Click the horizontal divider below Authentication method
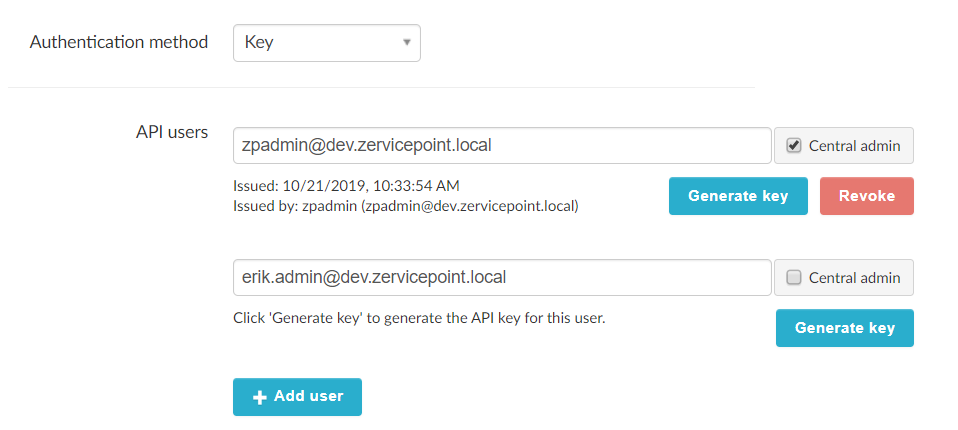 (380, 87)
